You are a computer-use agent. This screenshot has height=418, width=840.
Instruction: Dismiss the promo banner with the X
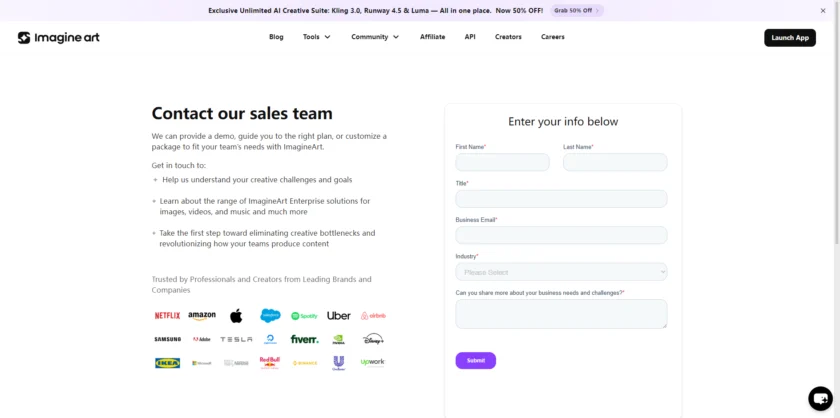(x=823, y=10)
